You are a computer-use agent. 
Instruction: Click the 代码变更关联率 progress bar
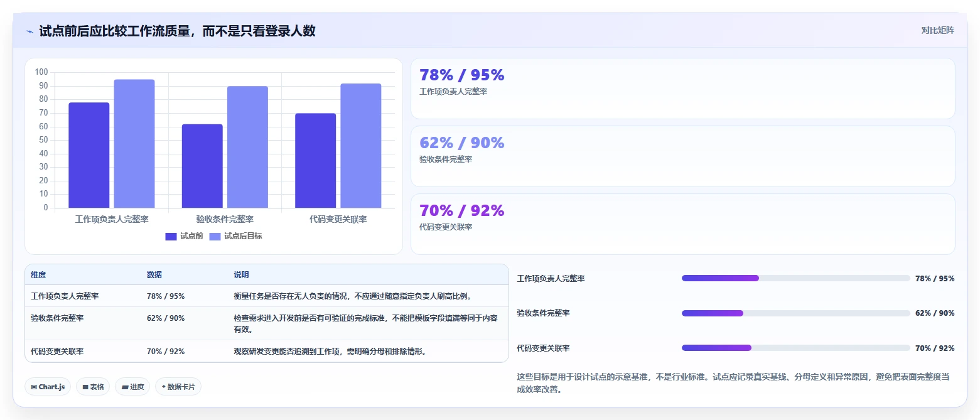pyautogui.click(x=796, y=348)
